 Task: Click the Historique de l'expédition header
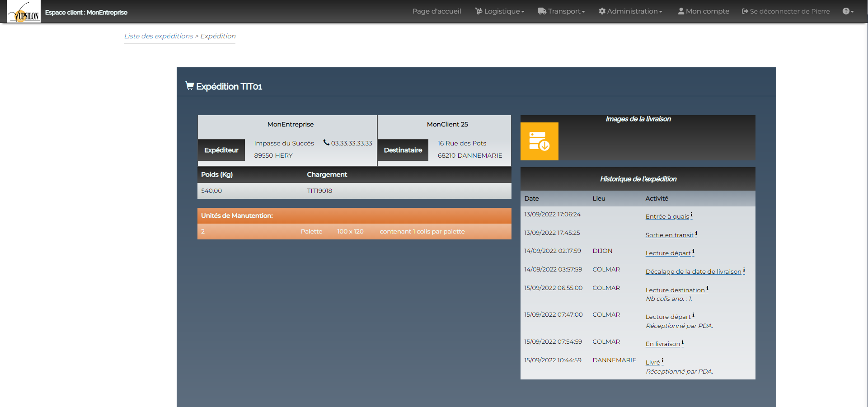[638, 179]
